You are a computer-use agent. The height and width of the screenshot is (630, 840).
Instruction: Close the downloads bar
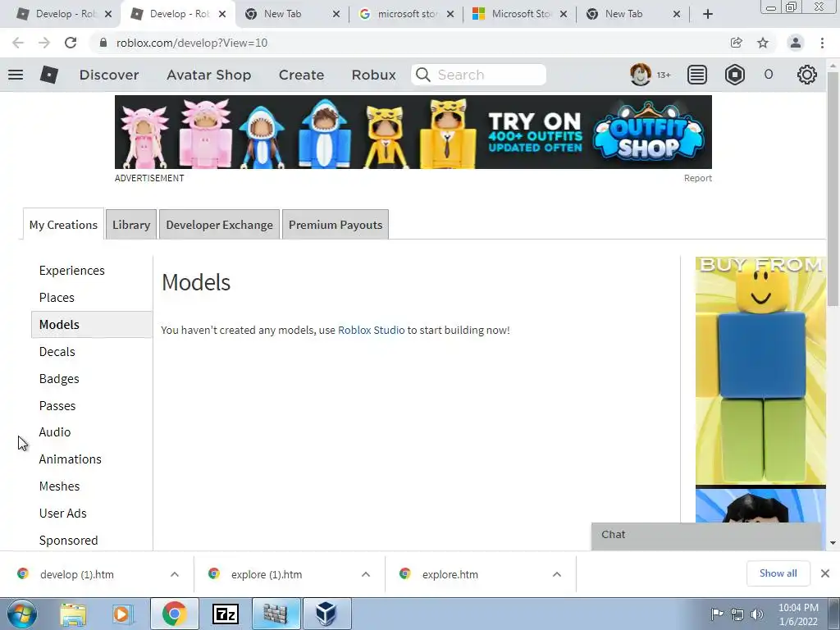point(825,573)
